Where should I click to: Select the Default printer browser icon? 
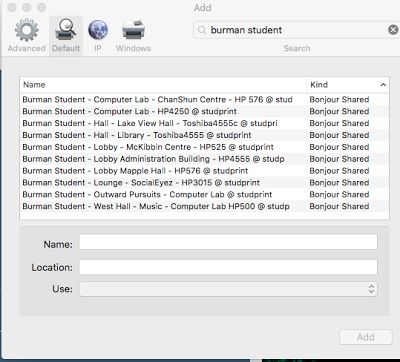[66, 30]
